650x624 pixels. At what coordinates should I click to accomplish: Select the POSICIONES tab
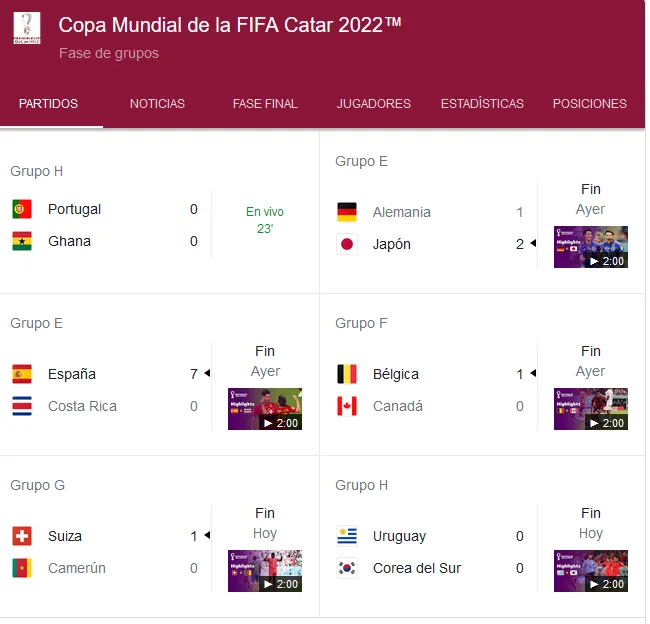[x=592, y=104]
